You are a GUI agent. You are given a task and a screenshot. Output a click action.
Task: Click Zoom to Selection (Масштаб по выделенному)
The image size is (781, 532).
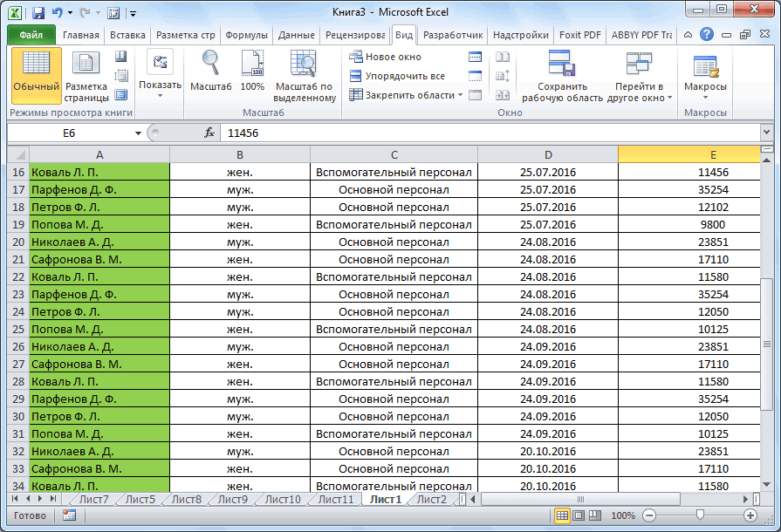coord(305,75)
